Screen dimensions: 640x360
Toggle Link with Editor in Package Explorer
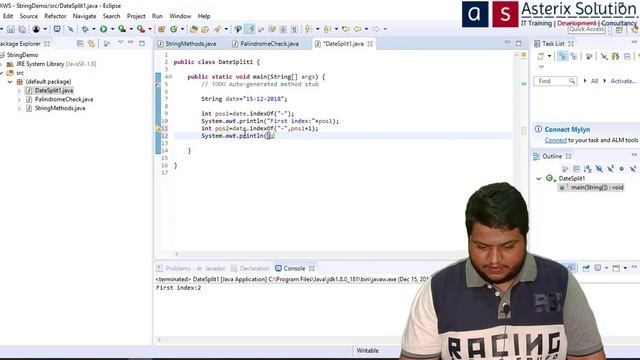[x=91, y=44]
